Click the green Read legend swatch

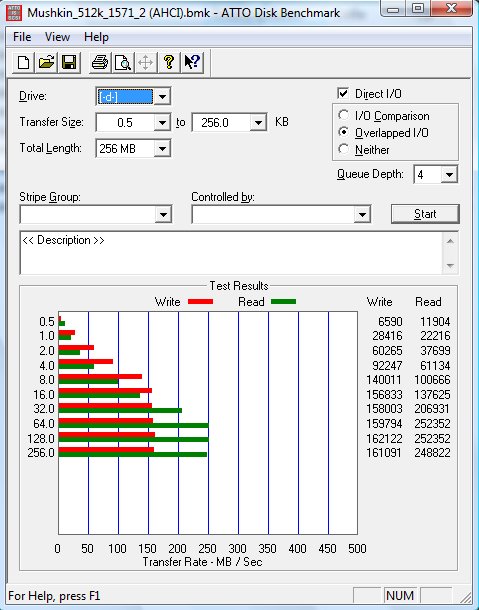[283, 301]
